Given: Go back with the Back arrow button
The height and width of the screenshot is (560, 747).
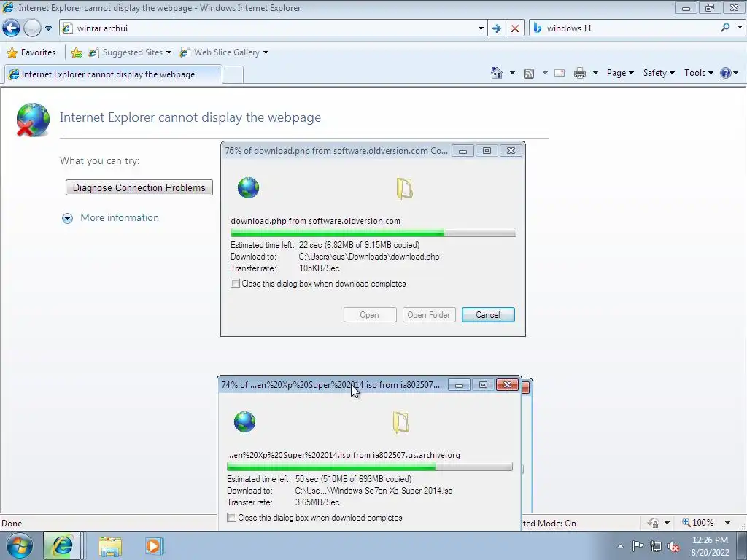Looking at the screenshot, I should 12,28.
